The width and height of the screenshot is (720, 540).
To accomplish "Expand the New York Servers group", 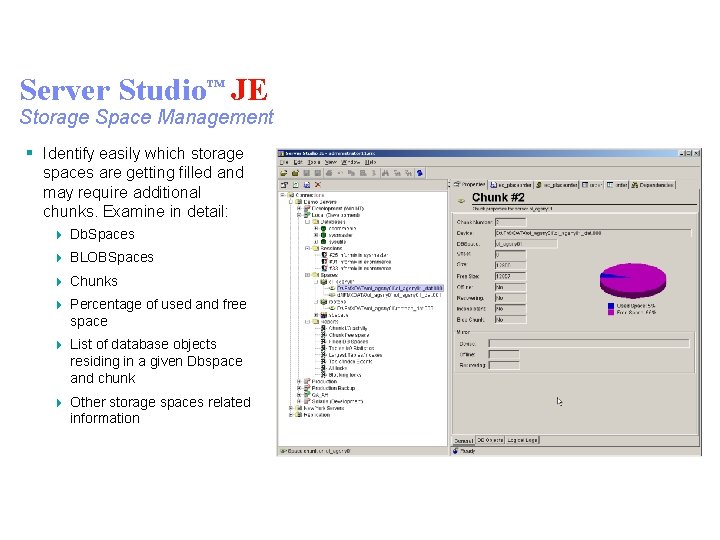I will pos(292,408).
